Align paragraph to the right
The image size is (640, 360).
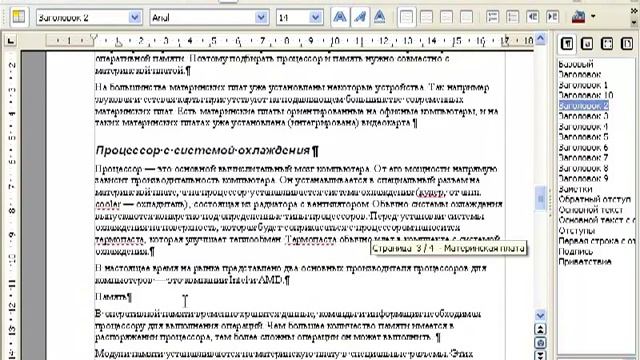447,17
